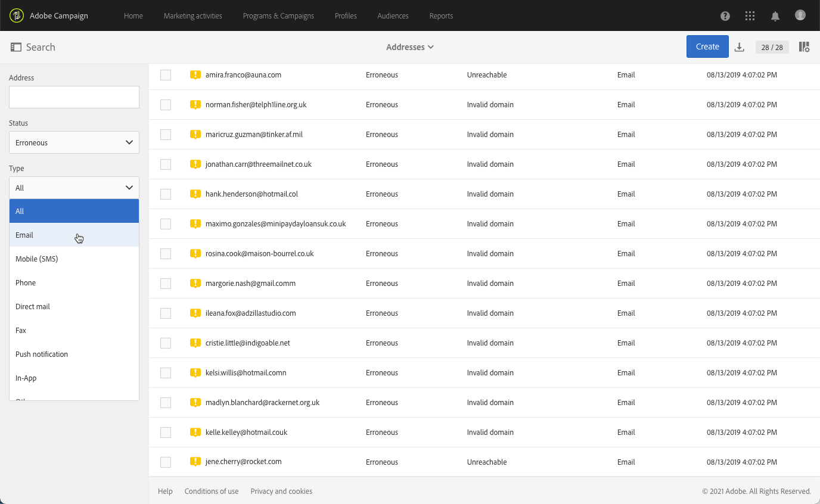Toggle the Search side panel icon

[x=16, y=47]
